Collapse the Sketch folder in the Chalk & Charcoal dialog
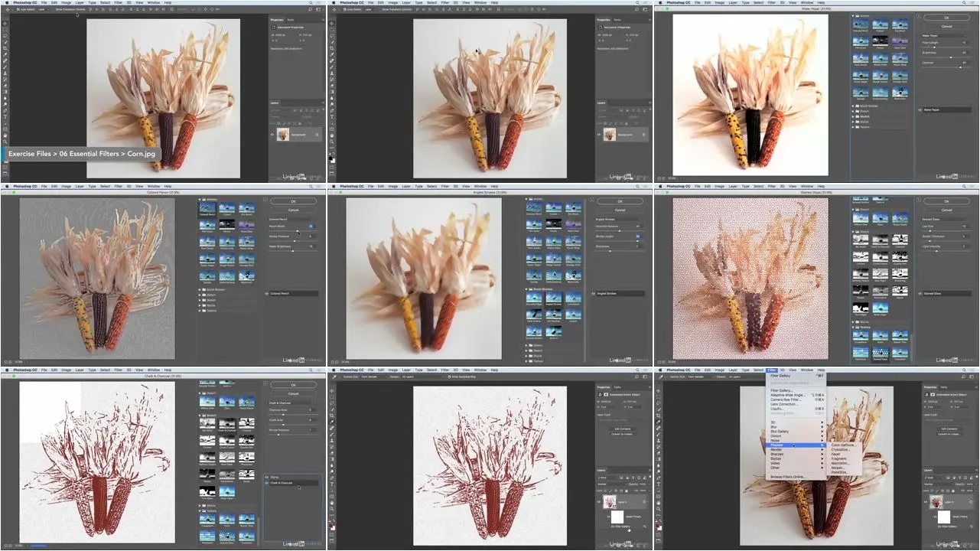Image resolution: width=980 pixels, height=551 pixels. [x=200, y=416]
